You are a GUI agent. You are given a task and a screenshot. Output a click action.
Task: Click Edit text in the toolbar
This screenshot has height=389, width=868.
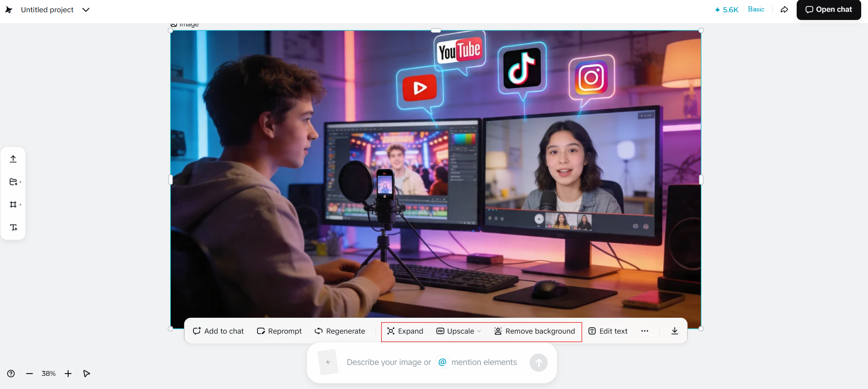tap(608, 331)
